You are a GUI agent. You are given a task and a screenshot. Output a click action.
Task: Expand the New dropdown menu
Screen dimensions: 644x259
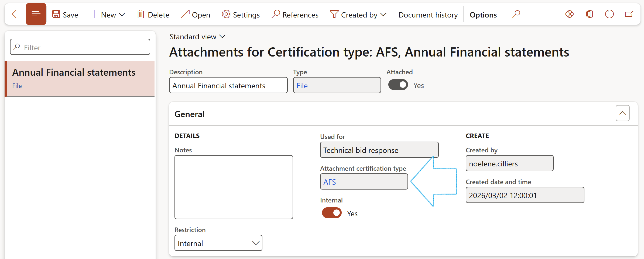(122, 15)
